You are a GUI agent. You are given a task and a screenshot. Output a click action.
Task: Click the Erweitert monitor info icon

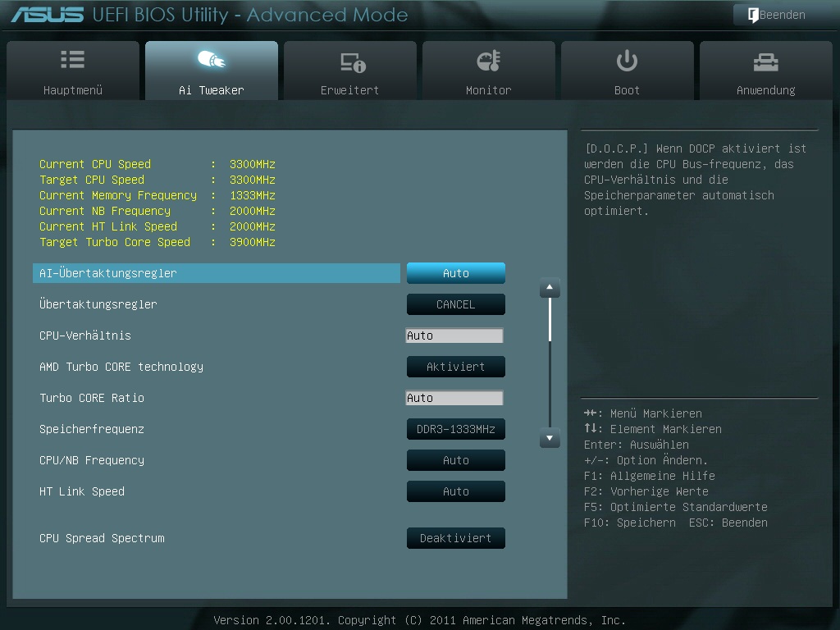point(353,62)
